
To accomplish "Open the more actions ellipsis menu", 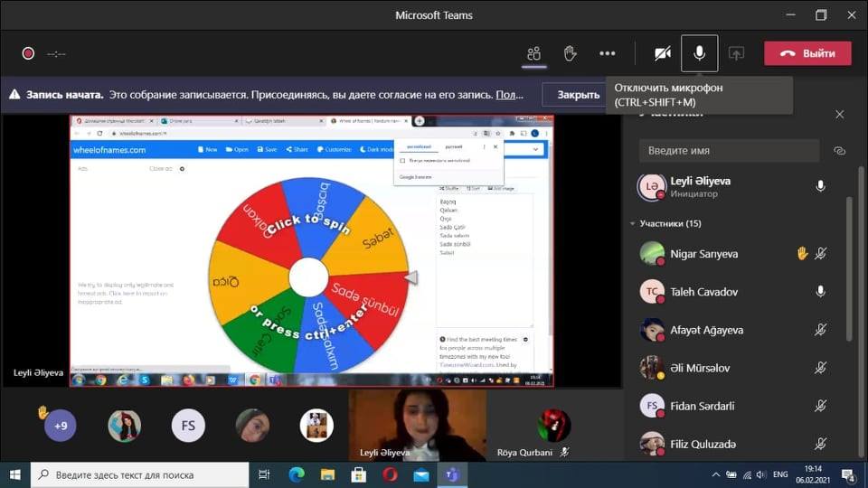I will (607, 53).
